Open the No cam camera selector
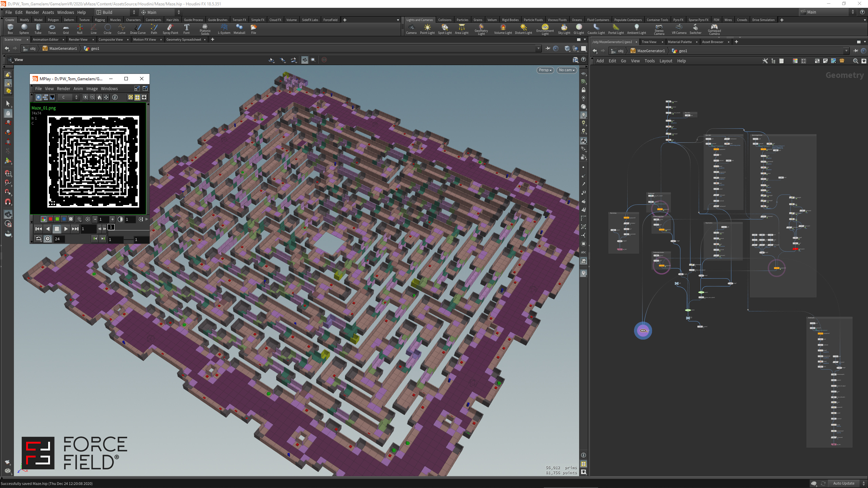Viewport: 868px width, 488px height. tap(566, 70)
